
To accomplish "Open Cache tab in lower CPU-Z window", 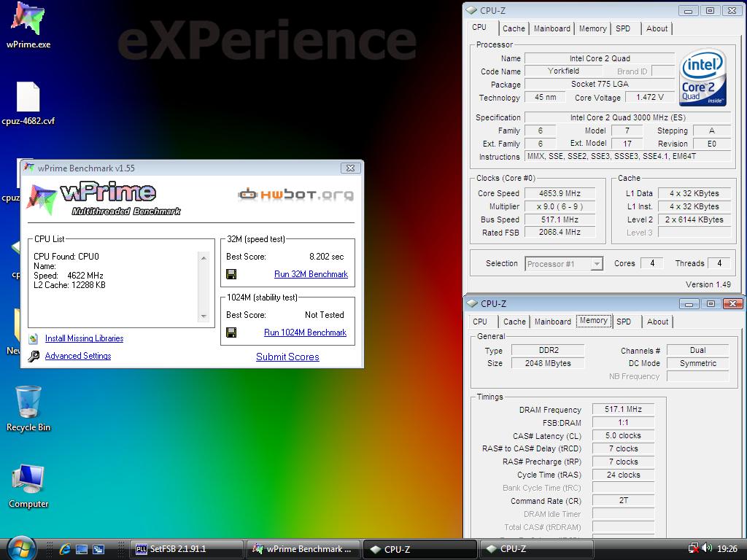I will [514, 322].
